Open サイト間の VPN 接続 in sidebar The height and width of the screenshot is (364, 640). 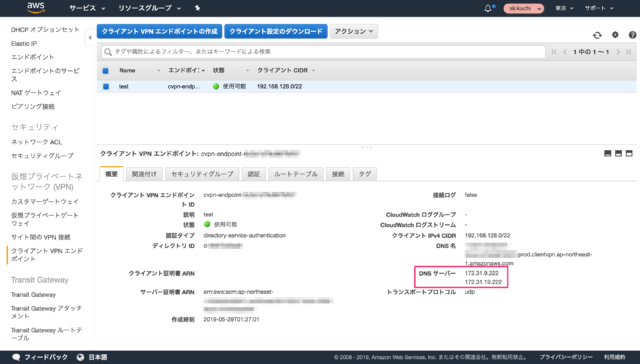40,237
